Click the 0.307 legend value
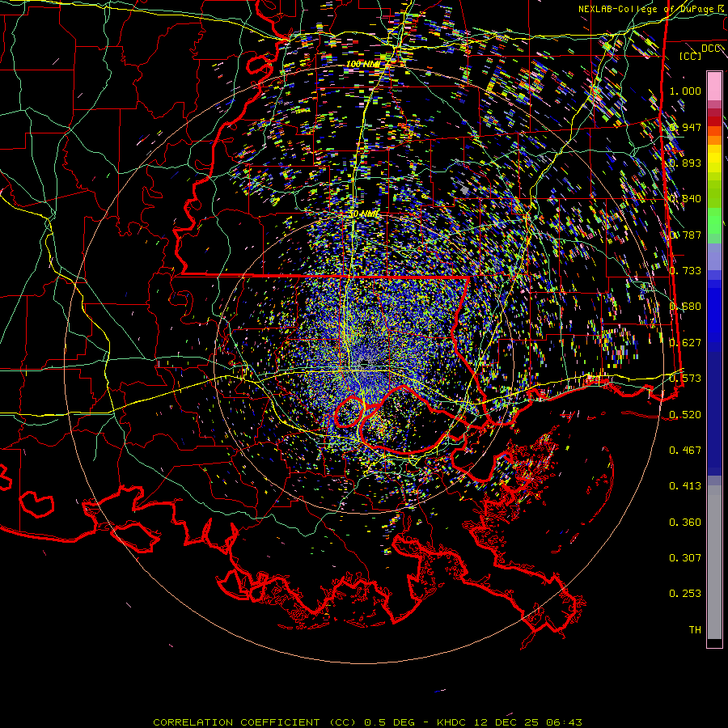The image size is (728, 728). 685,558
